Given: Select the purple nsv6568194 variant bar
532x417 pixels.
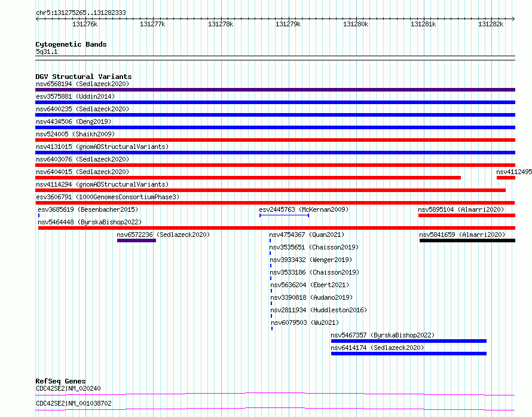Looking at the screenshot, I should pyautogui.click(x=275, y=90).
